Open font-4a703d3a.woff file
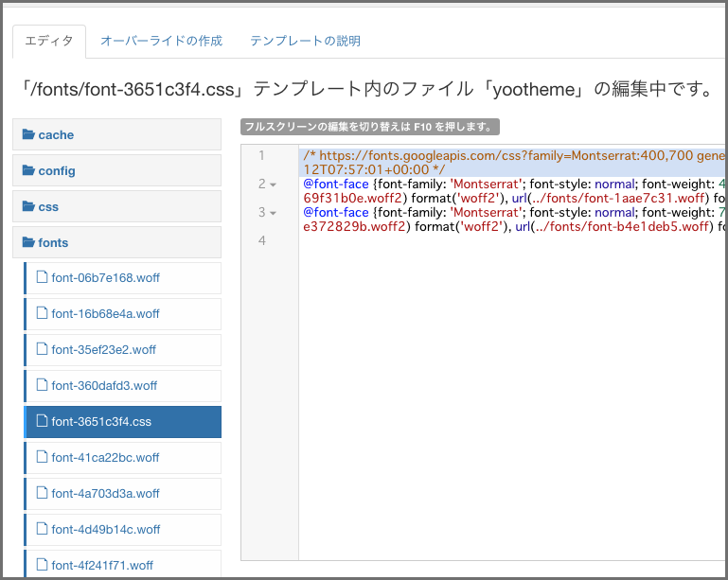728x580 pixels. [x=106, y=494]
